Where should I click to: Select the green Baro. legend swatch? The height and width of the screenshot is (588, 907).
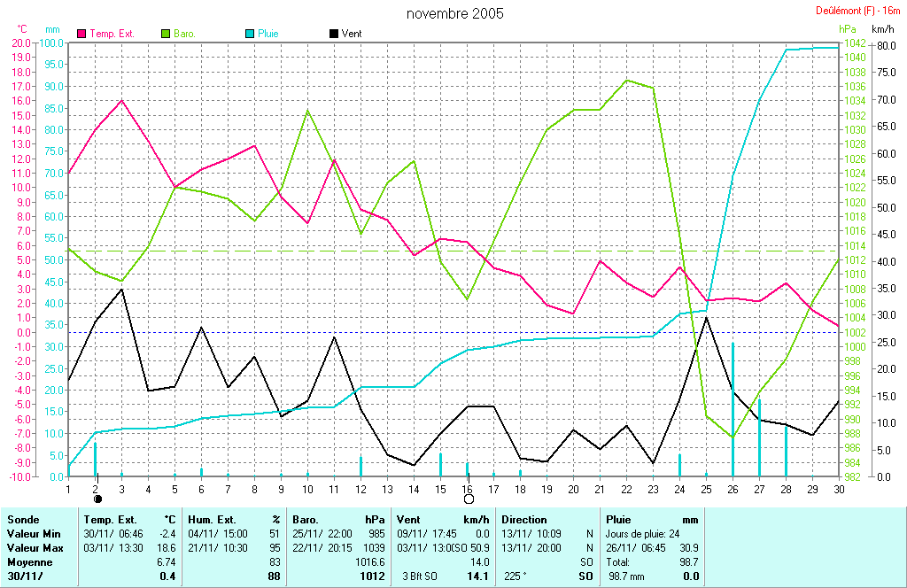click(x=165, y=34)
